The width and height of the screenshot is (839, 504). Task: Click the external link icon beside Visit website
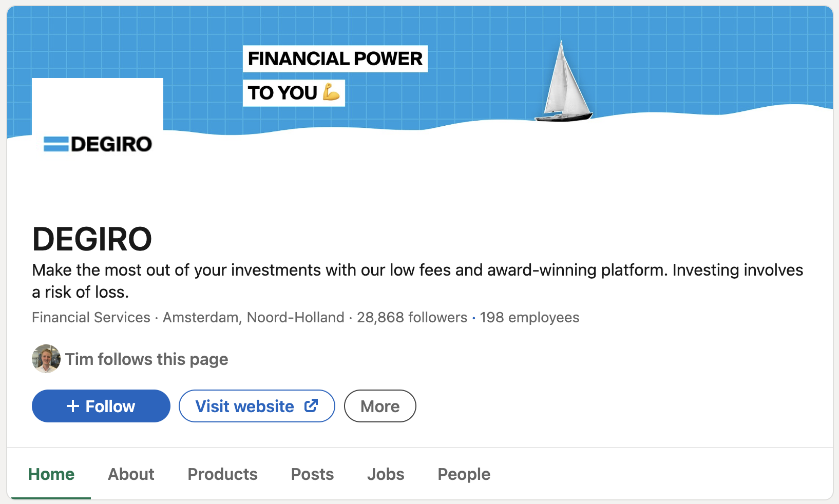point(311,405)
